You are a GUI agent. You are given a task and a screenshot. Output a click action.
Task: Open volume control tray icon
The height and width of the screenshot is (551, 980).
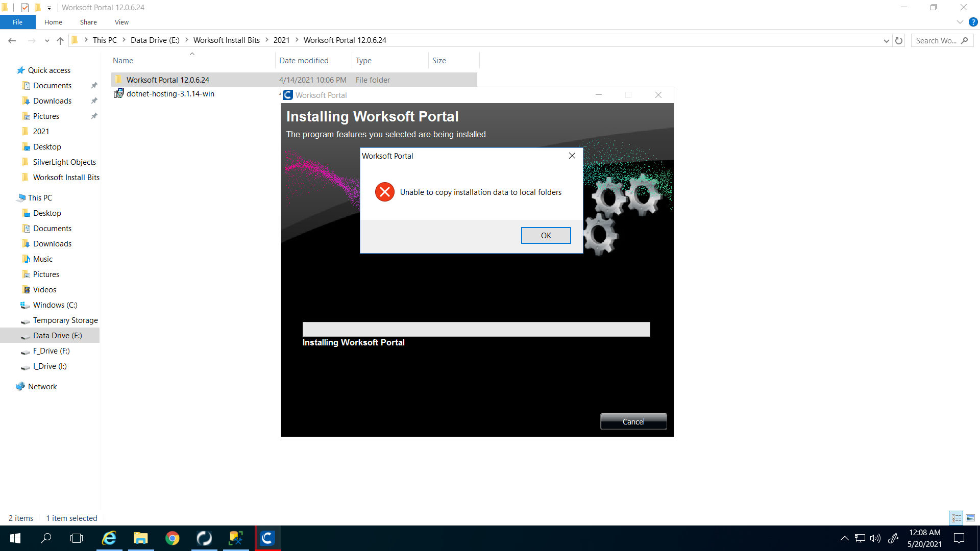pos(875,538)
